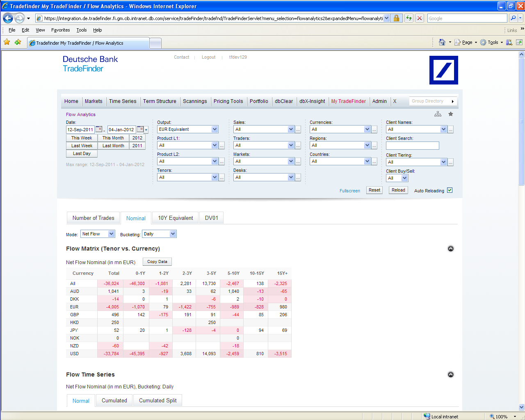Screen dimensions: 525x420
Task: Click the Internet Explorer Home icon
Action: tap(442, 42)
